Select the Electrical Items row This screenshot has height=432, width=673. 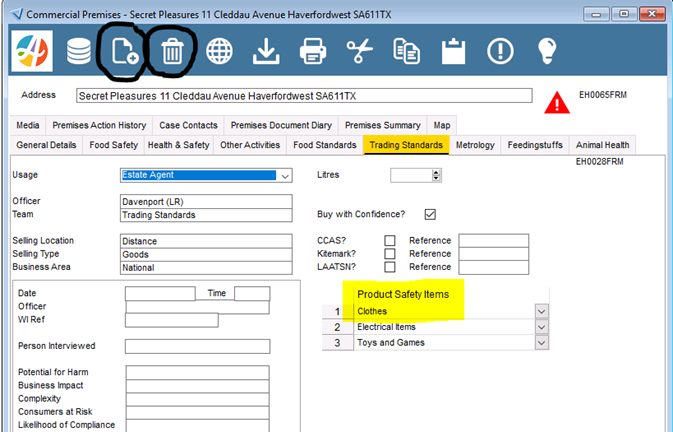coord(444,327)
